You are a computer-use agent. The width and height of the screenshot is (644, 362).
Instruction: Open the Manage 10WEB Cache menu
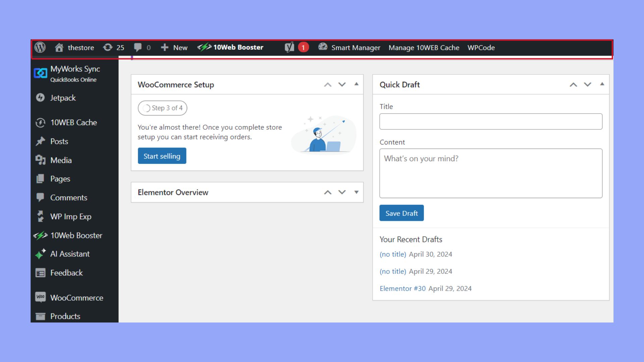424,48
